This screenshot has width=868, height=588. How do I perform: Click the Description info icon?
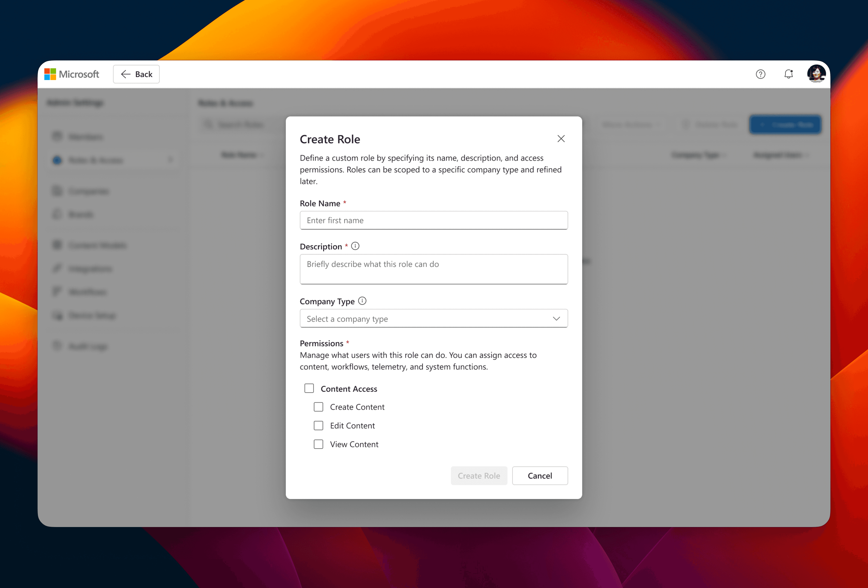point(355,246)
